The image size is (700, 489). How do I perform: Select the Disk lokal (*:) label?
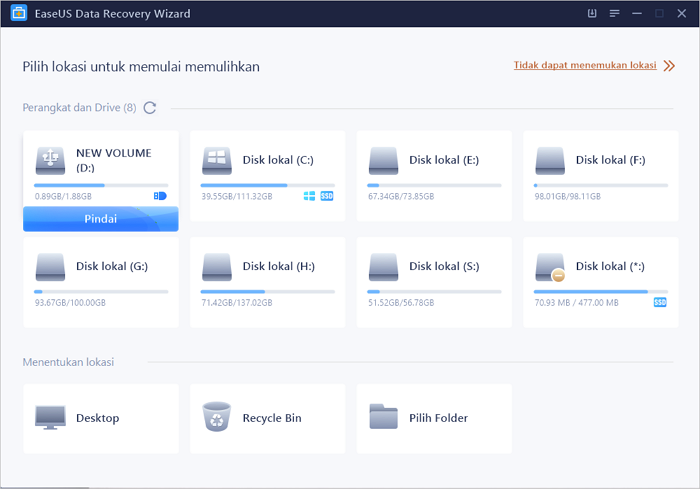[x=610, y=266]
